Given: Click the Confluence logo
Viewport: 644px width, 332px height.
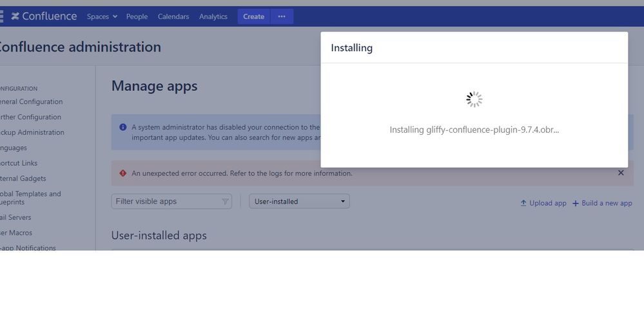Looking at the screenshot, I should click(44, 16).
